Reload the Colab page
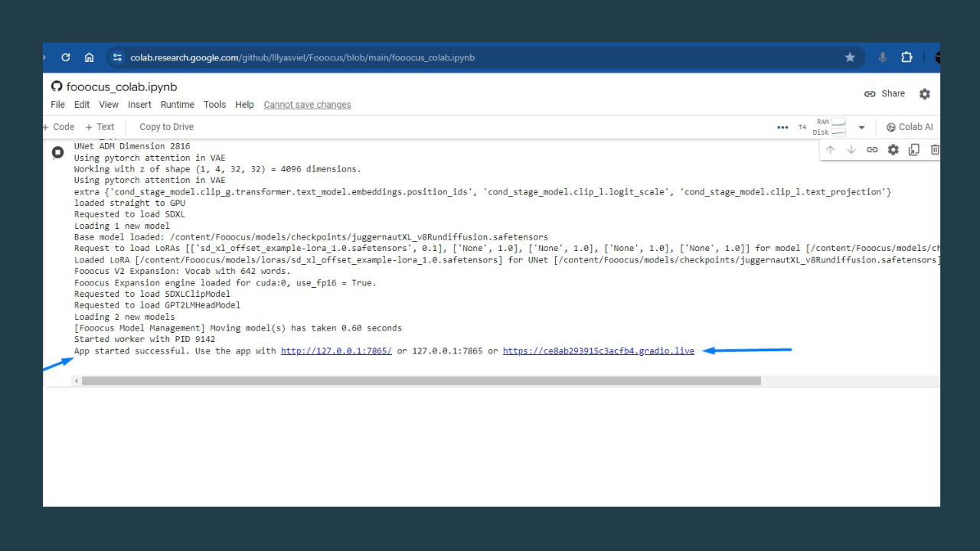The height and width of the screenshot is (551, 980). (66, 57)
